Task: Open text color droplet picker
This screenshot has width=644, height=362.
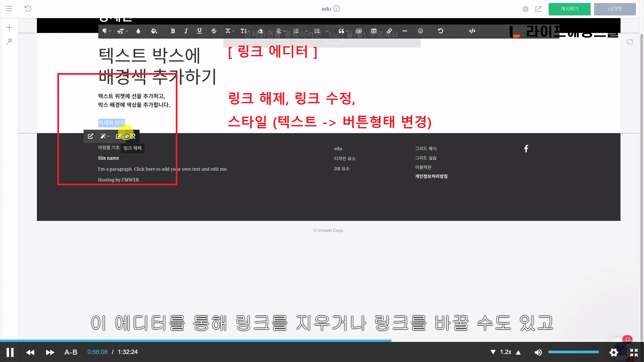Action: point(138,31)
